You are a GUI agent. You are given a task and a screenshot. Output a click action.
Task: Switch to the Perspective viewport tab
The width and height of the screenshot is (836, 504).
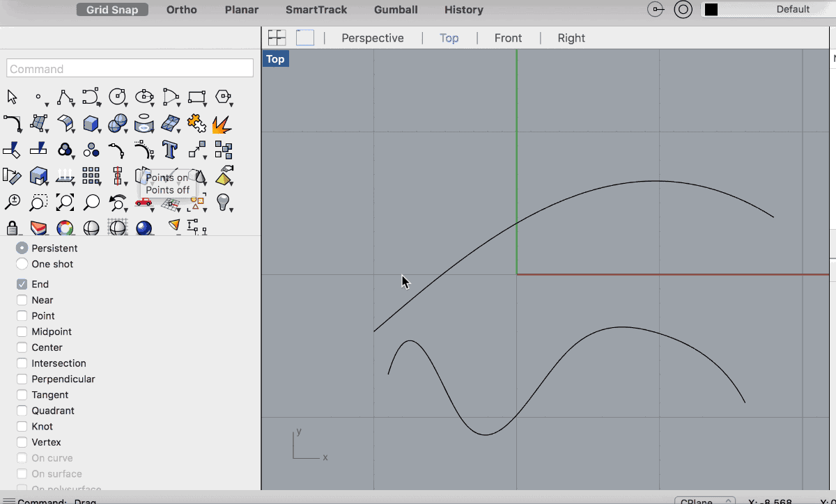click(372, 38)
